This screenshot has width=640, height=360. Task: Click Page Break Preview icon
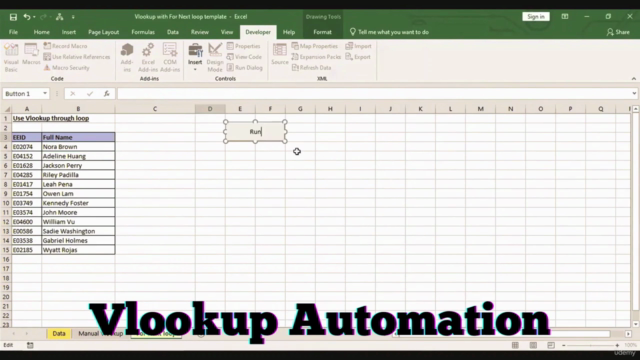551,345
